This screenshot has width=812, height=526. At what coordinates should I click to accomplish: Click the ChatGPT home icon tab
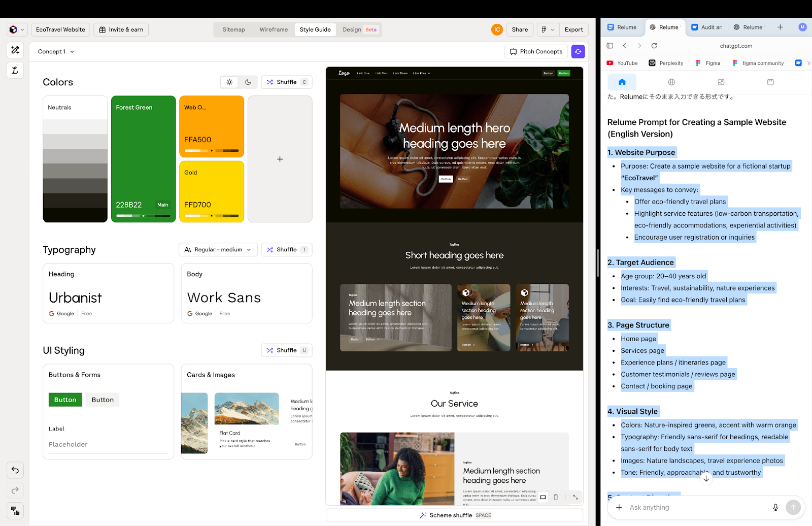tap(622, 82)
